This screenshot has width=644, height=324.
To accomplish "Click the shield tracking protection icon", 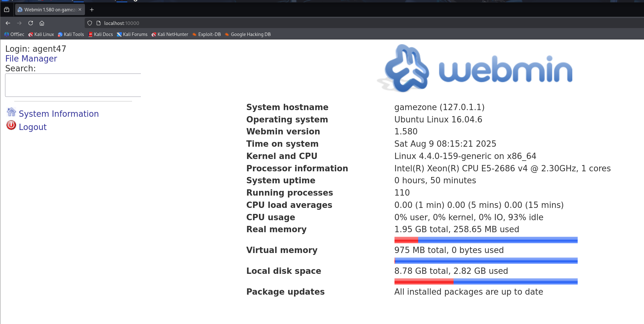I will 90,23.
